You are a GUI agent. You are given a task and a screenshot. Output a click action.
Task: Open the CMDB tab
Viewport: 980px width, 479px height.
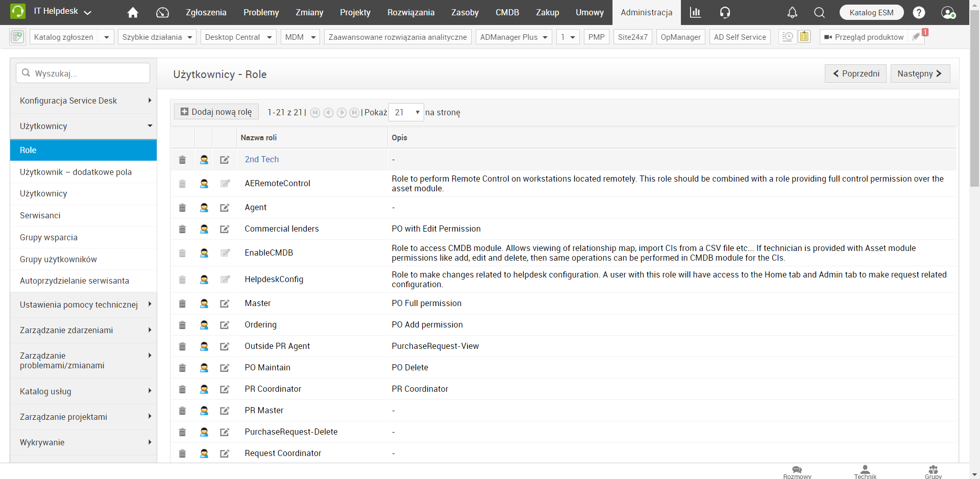(x=507, y=13)
